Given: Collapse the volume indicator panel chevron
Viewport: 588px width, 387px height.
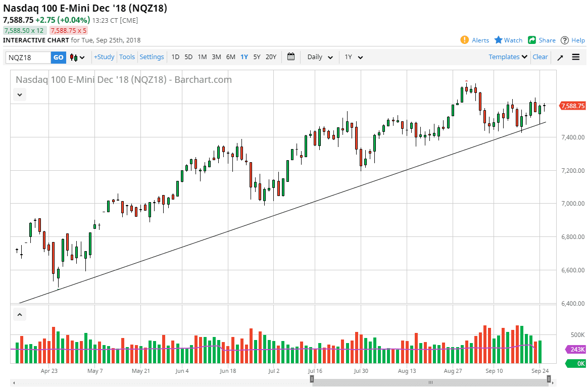Looking at the screenshot, I should pos(19,314).
